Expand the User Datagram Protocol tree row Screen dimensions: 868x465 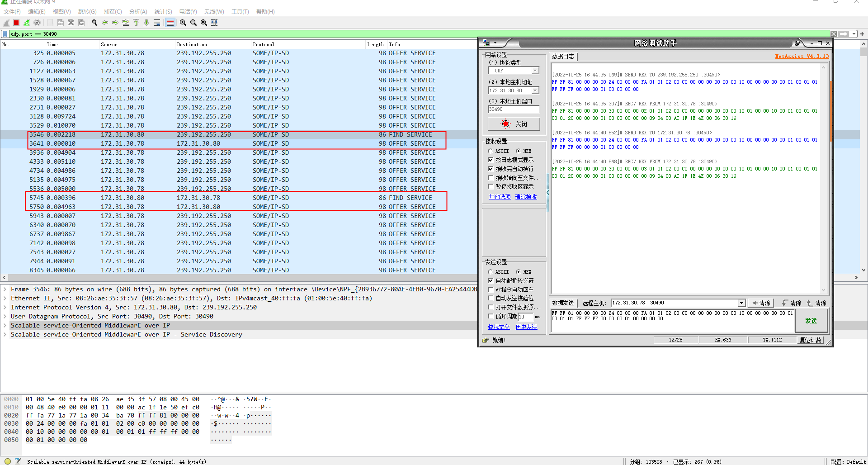[5, 317]
